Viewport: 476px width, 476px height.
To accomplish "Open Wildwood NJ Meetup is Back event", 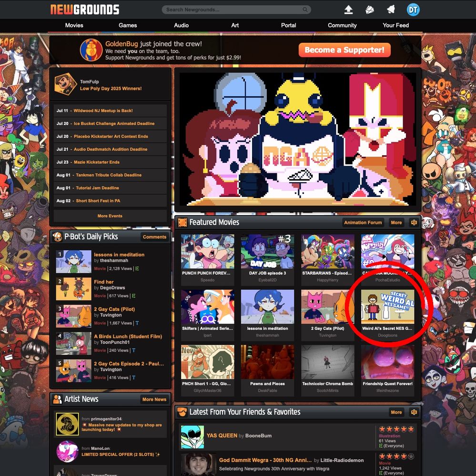I will 103,111.
